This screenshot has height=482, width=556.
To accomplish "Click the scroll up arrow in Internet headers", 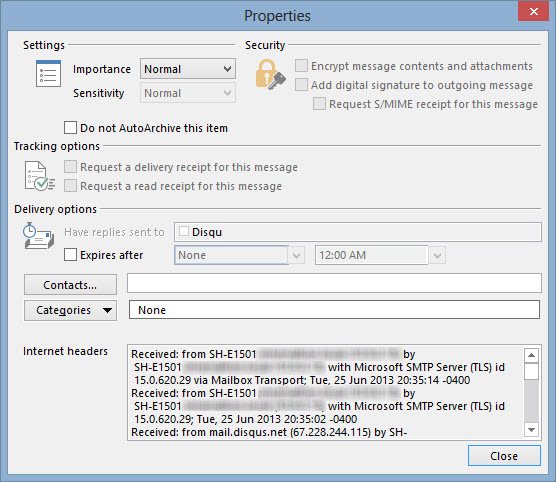I will coord(531,355).
